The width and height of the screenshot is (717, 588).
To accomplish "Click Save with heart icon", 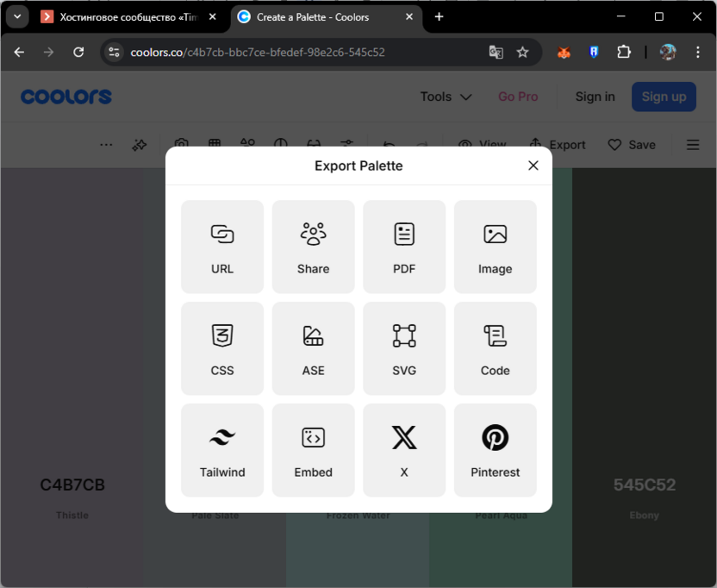I will click(x=632, y=145).
